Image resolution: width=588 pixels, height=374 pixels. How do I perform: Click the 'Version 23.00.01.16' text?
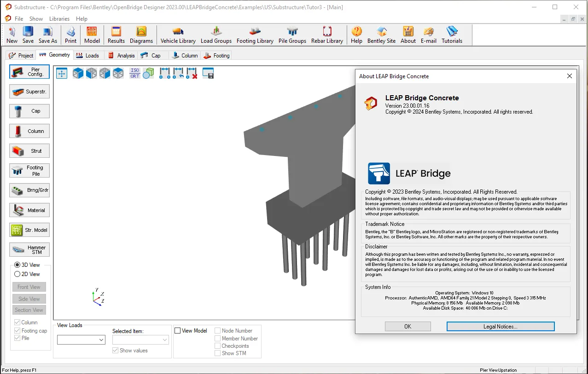coord(407,106)
